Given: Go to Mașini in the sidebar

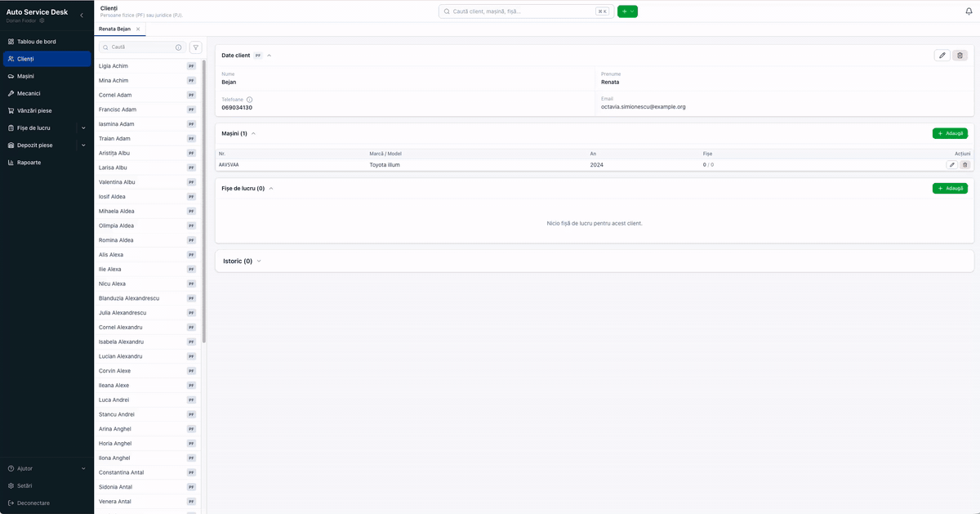Looking at the screenshot, I should [47, 76].
